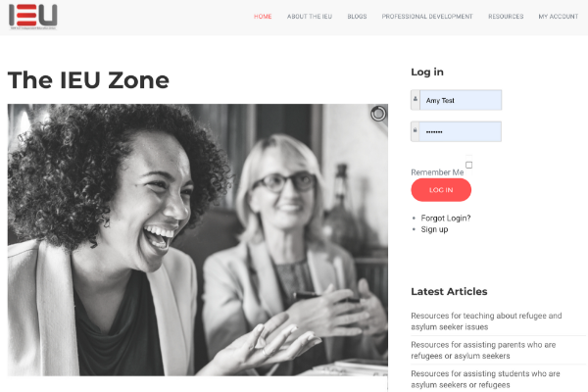The width and height of the screenshot is (588, 392).
Task: Expand the Professional Development menu
Action: tap(427, 17)
